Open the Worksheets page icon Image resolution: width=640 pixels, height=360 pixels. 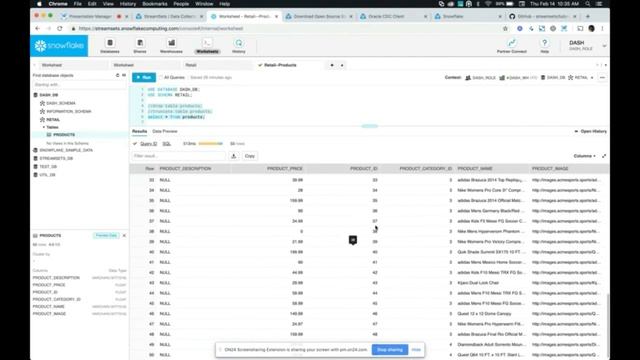click(x=207, y=43)
